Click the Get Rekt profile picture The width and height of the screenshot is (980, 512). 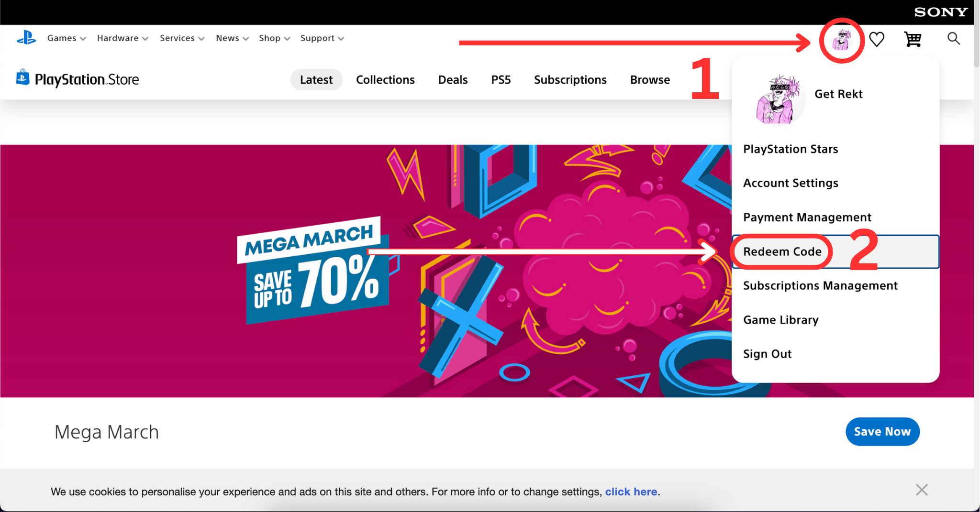778,99
